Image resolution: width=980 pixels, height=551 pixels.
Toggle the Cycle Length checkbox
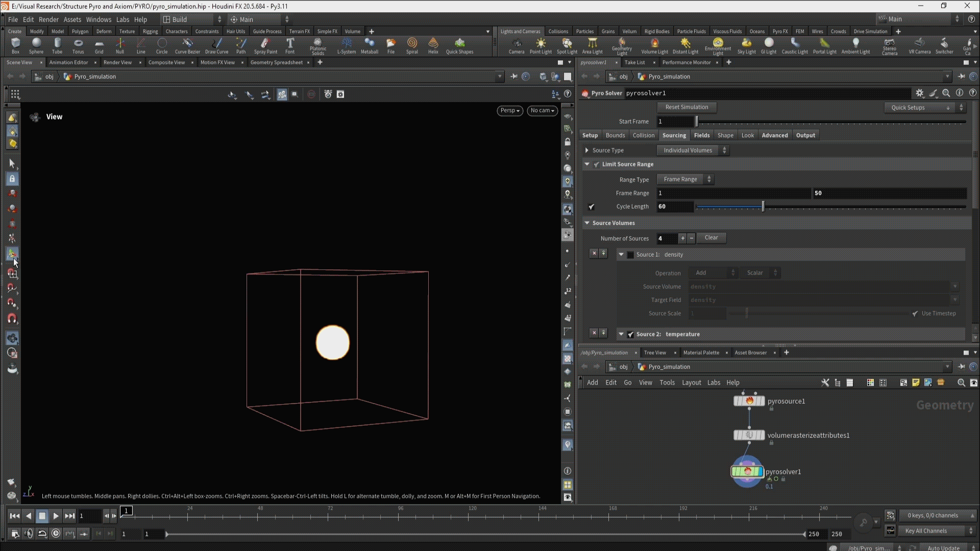pyautogui.click(x=592, y=207)
